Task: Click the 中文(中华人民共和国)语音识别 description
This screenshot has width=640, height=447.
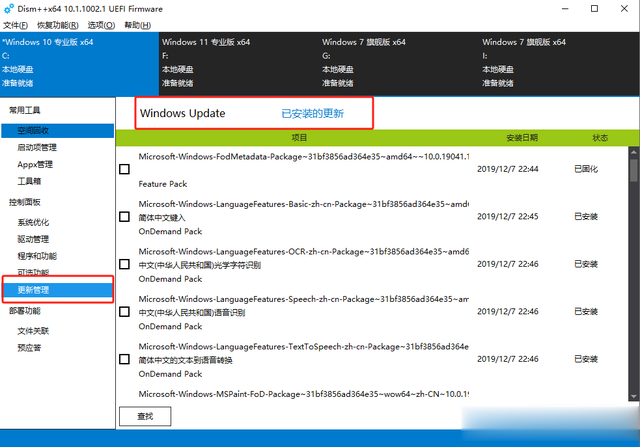Action: coord(192,313)
